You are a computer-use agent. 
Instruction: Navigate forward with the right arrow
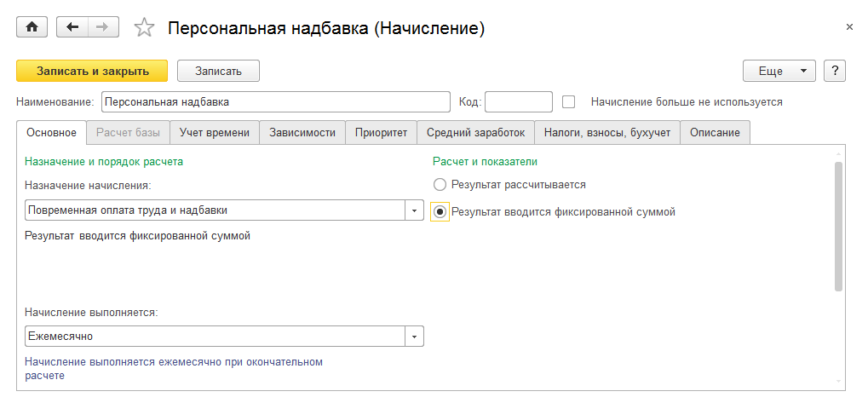(102, 27)
